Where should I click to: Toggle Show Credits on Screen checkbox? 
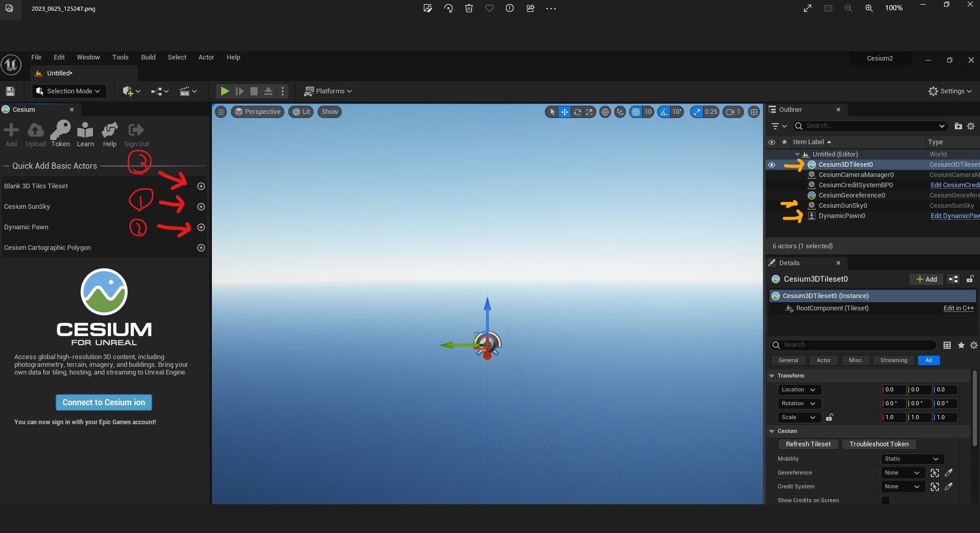click(x=886, y=500)
